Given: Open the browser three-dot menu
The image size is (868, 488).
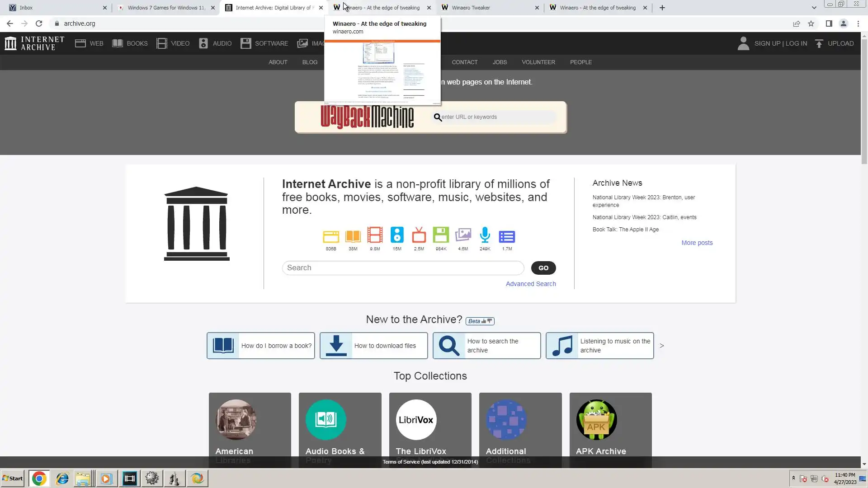Looking at the screenshot, I should tap(858, 23).
